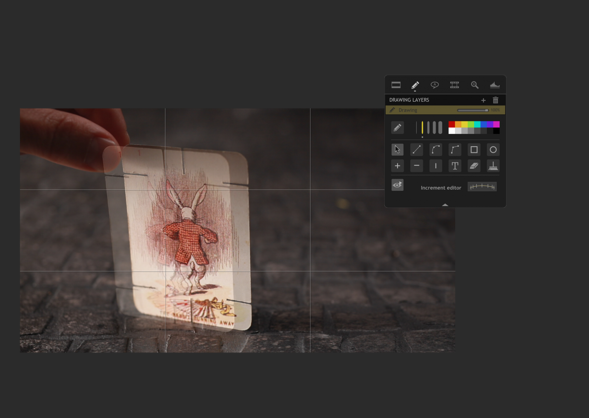Open the magnifying glass tab
The height and width of the screenshot is (418, 589).
474,85
